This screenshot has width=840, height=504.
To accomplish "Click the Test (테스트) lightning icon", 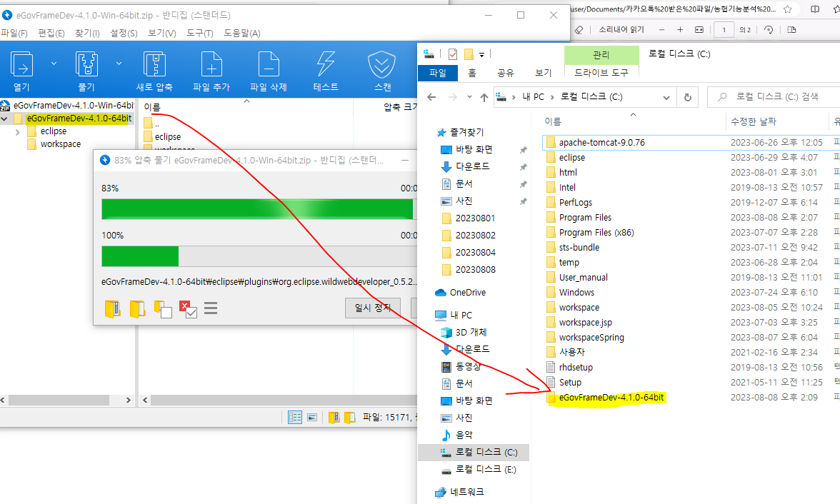I will 326,64.
